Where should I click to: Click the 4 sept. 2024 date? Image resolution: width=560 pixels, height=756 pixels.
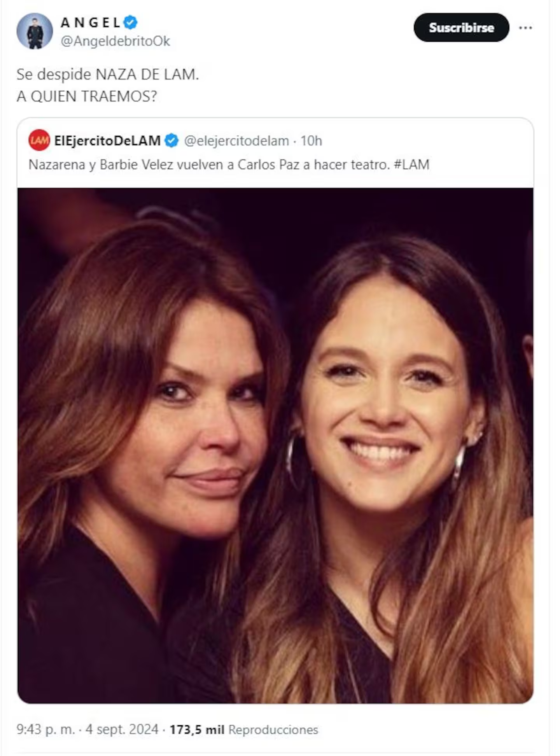[122, 730]
